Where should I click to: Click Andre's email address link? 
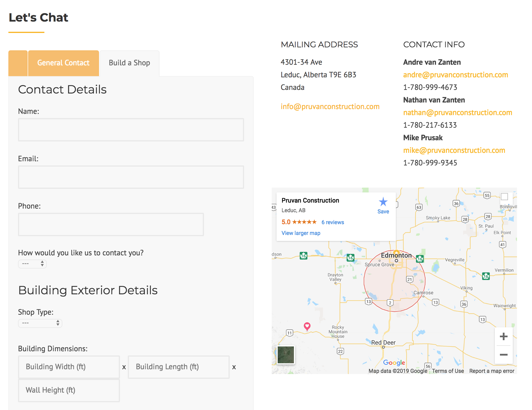tap(455, 75)
